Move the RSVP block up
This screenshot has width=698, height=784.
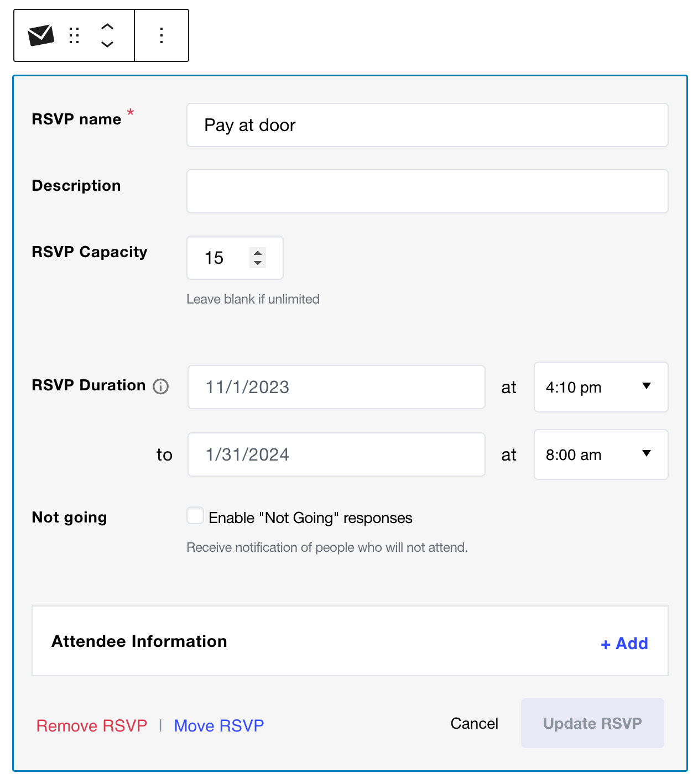(108, 27)
